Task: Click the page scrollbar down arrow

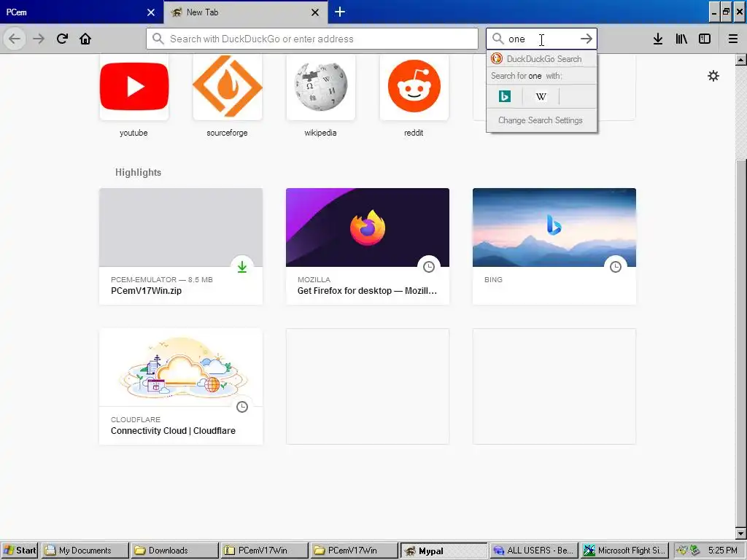Action: [741, 533]
